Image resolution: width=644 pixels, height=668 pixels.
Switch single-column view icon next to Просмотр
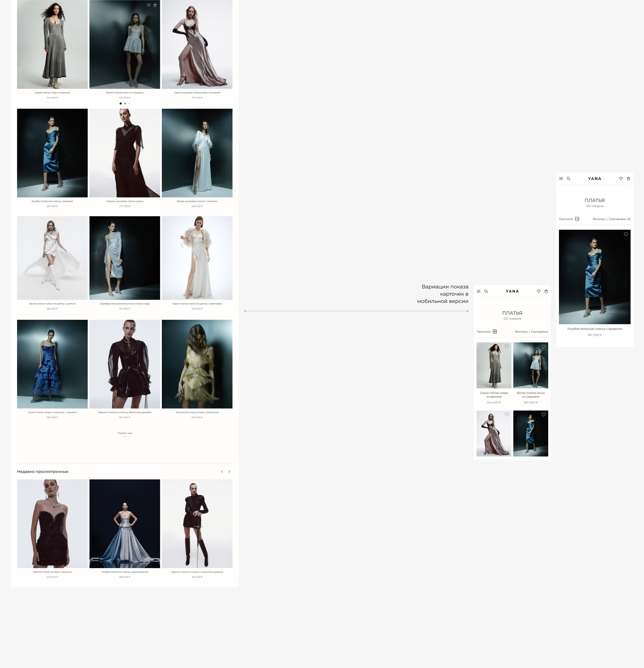tap(577, 219)
